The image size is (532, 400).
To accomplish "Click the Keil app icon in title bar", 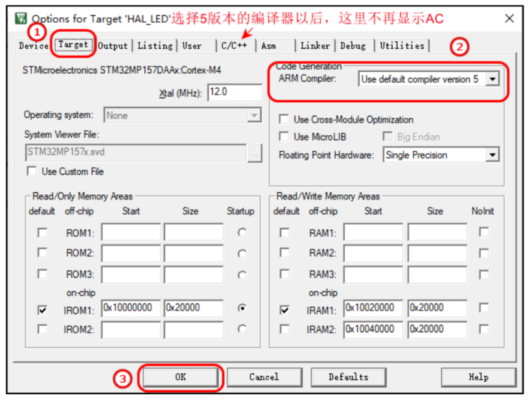I will click(x=21, y=18).
